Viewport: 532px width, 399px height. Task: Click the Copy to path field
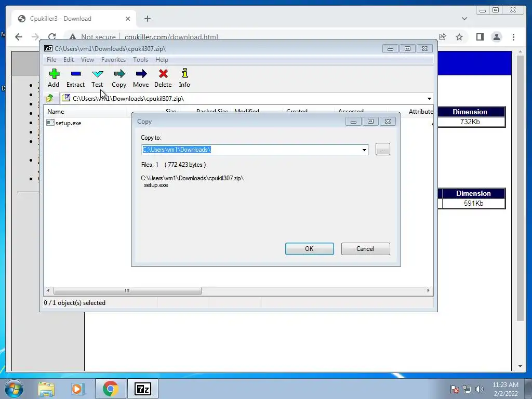(255, 150)
